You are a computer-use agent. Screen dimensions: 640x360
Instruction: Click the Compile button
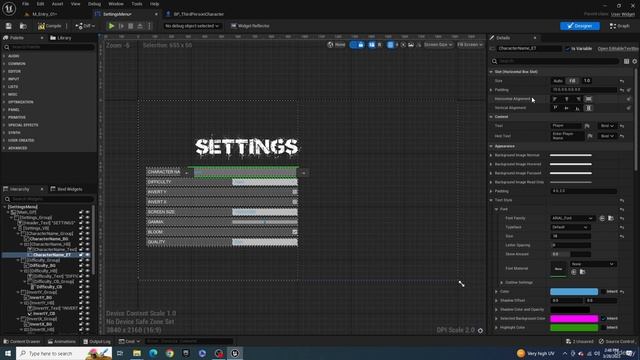pos(50,26)
